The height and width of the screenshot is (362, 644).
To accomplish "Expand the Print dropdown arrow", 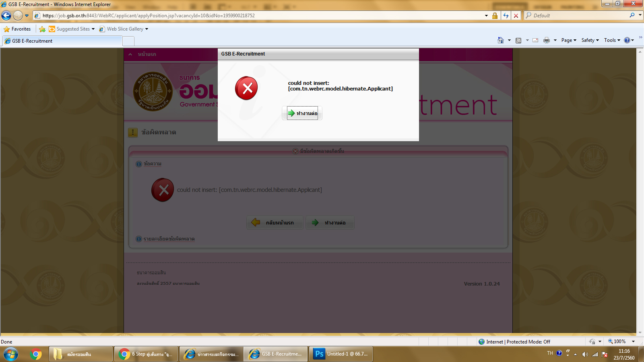I will click(555, 40).
